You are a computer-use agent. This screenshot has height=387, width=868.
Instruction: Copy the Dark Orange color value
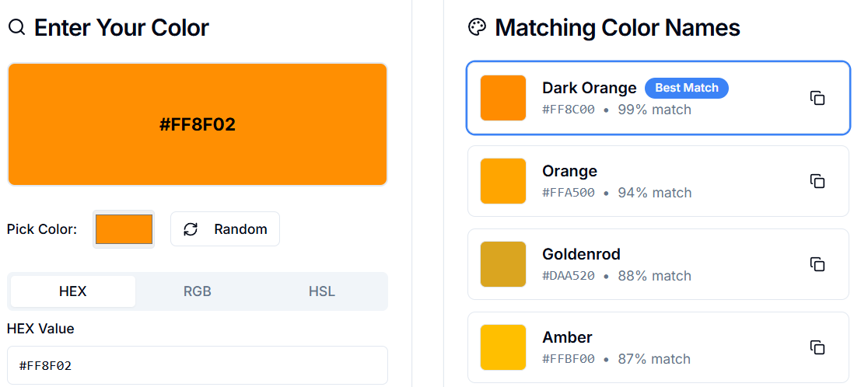[817, 98]
